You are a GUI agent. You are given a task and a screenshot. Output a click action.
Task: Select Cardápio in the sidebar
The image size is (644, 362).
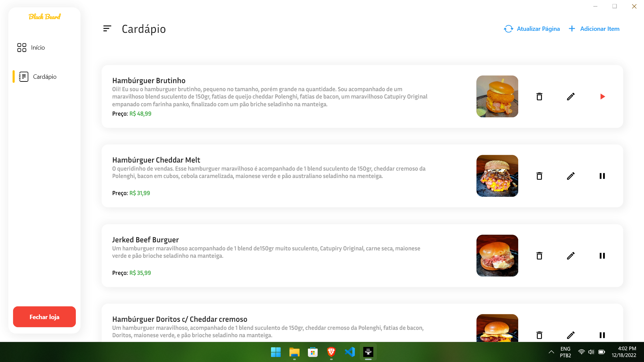44,77
